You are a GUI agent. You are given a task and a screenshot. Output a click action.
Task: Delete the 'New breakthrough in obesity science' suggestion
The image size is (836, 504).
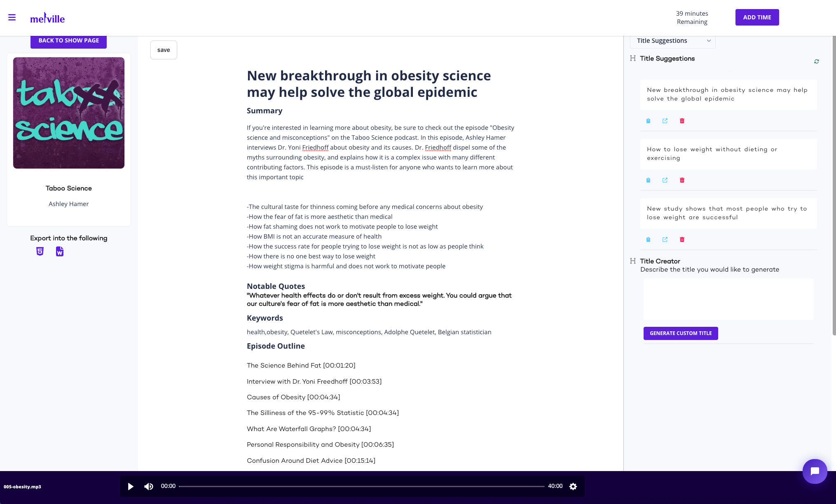(x=682, y=120)
